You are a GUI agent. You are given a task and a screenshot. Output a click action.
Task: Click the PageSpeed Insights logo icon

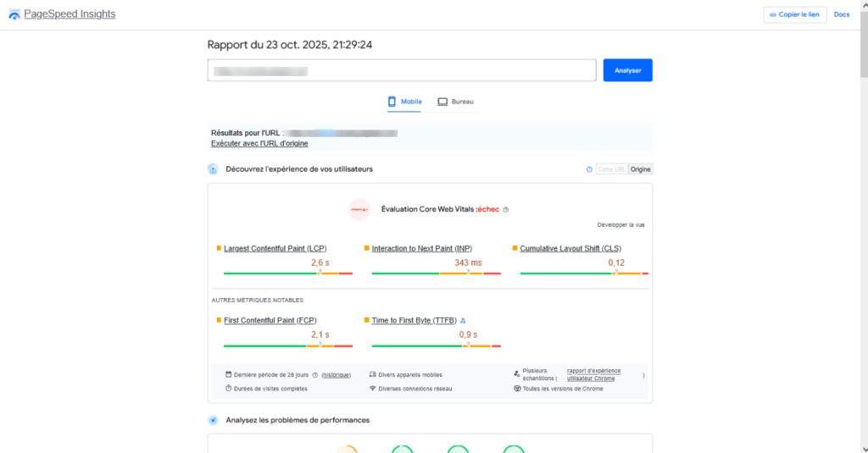(14, 14)
